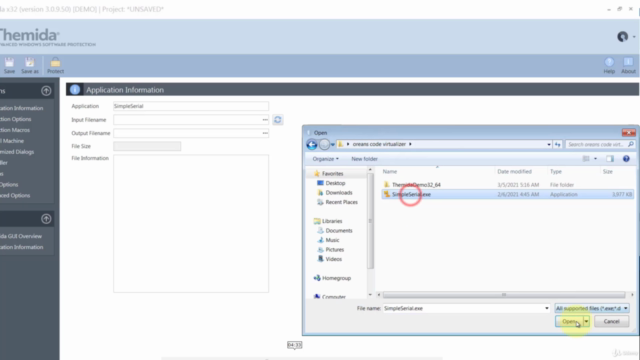
Task: Click New folder in Open dialog
Action: 364,159
